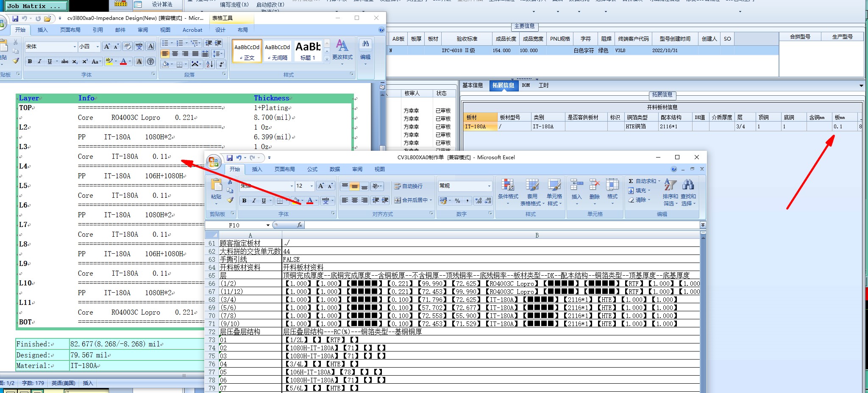Expand Excel formula bar chevron
Image resolution: width=868 pixels, height=393 pixels.
pos(703,225)
